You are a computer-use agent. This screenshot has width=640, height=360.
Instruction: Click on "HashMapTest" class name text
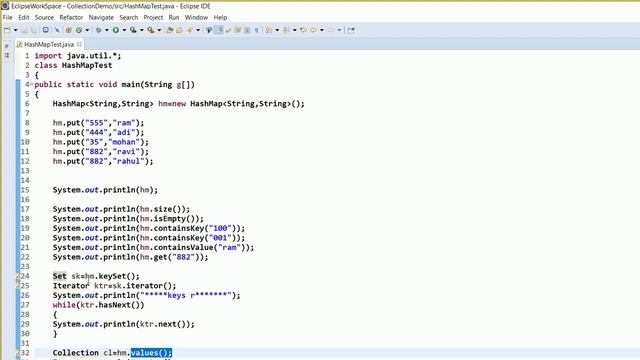coord(87,65)
